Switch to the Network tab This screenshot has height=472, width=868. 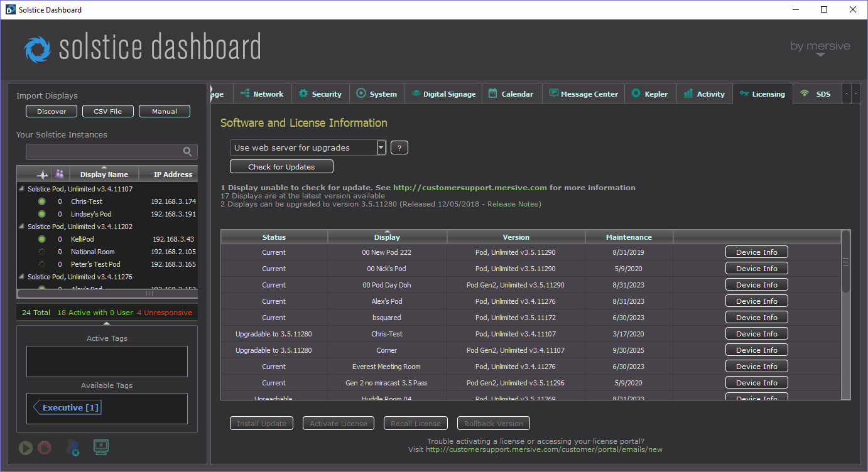(262, 94)
